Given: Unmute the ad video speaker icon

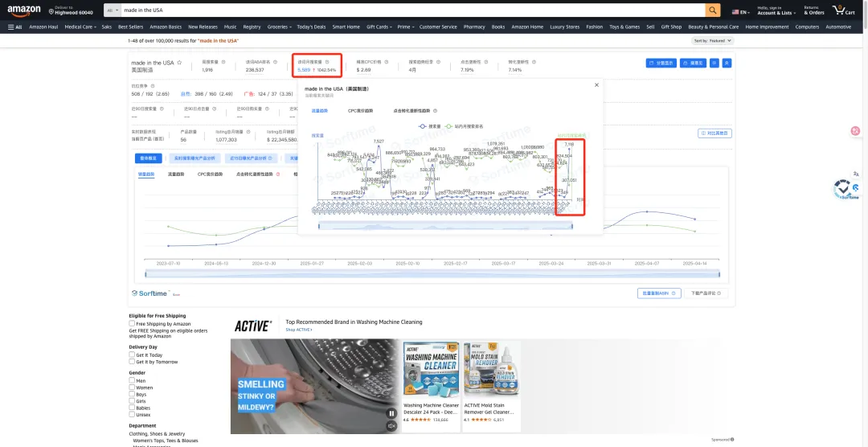Looking at the screenshot, I should tap(391, 425).
